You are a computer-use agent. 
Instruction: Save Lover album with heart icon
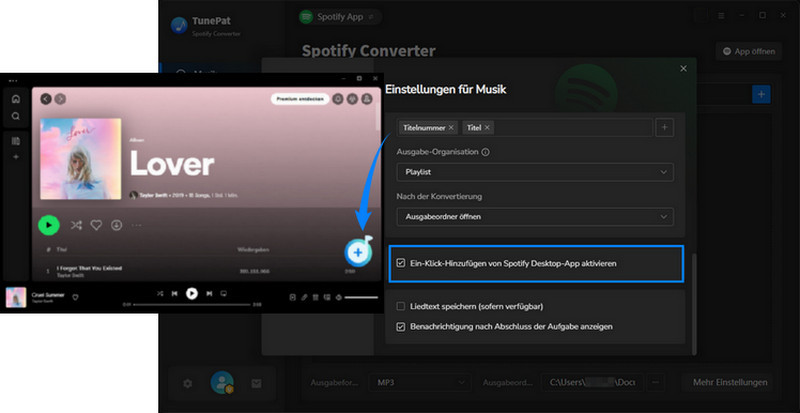[x=96, y=225]
